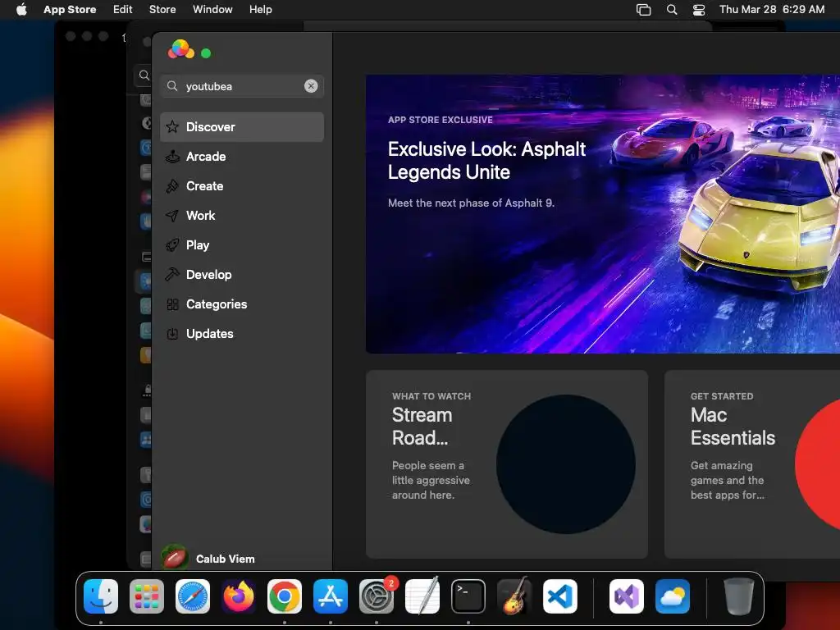Click the Discover star icon
840x630 pixels.
coord(172,127)
